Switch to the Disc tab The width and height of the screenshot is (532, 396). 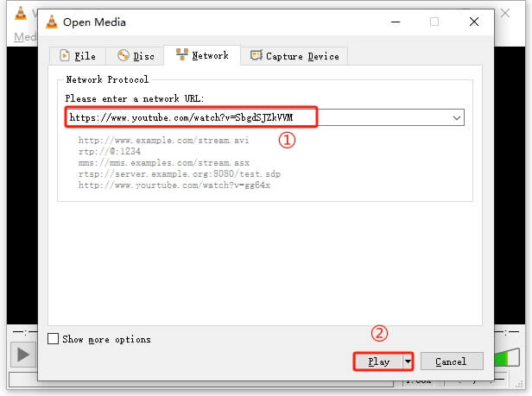pos(136,55)
